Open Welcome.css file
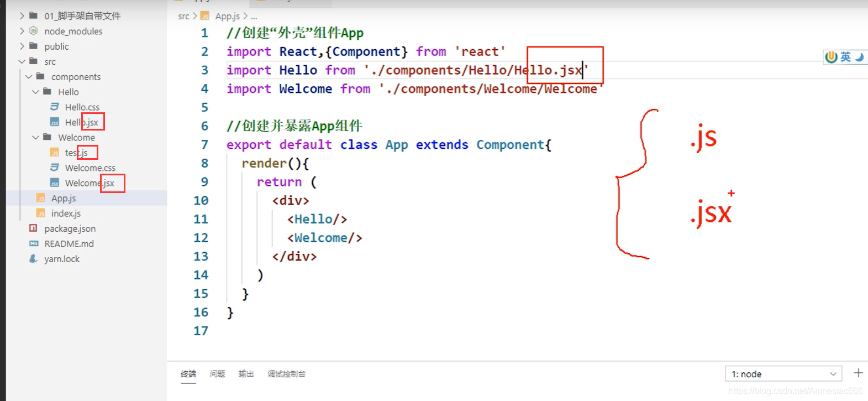The image size is (868, 401). click(90, 168)
